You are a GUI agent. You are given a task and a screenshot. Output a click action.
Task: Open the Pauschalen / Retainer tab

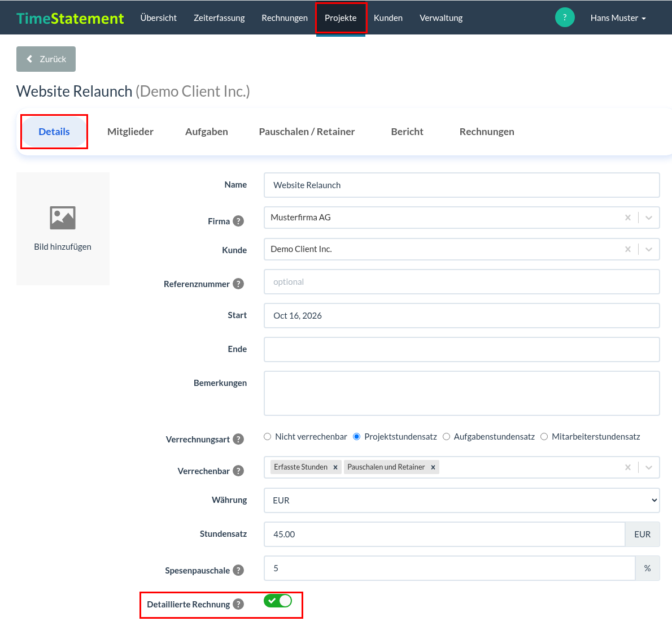click(x=307, y=132)
